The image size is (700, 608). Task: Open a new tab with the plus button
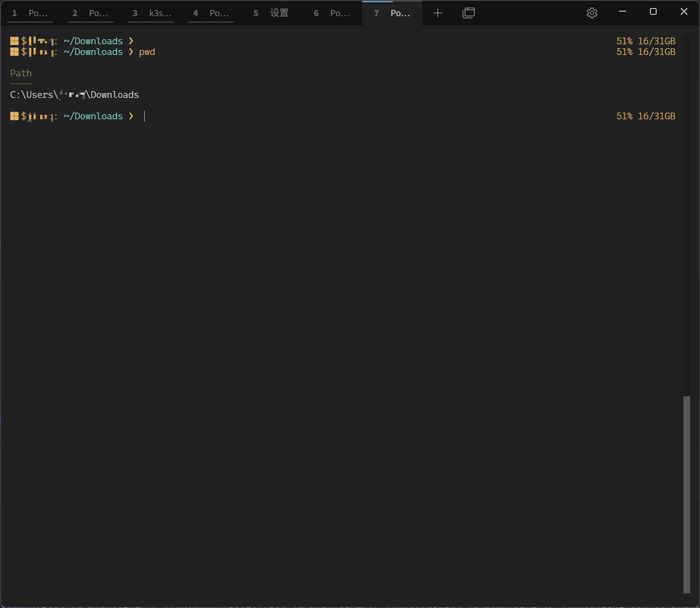coord(438,13)
